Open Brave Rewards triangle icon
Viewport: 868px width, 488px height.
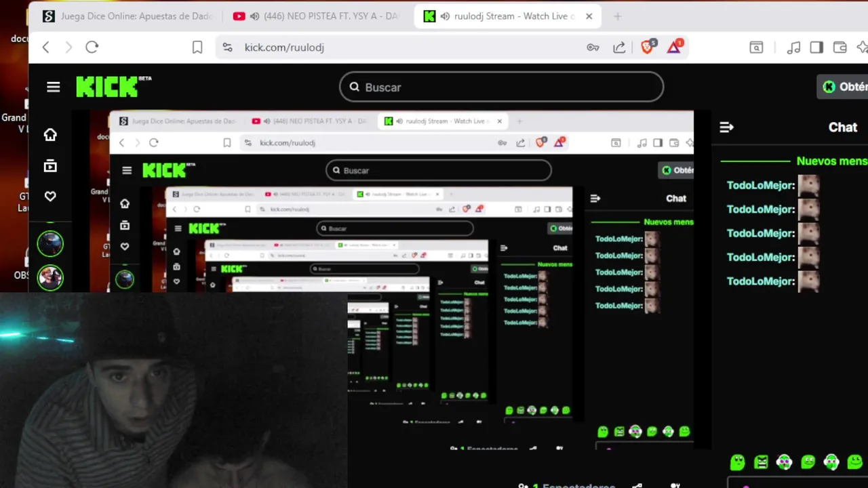pyautogui.click(x=674, y=47)
